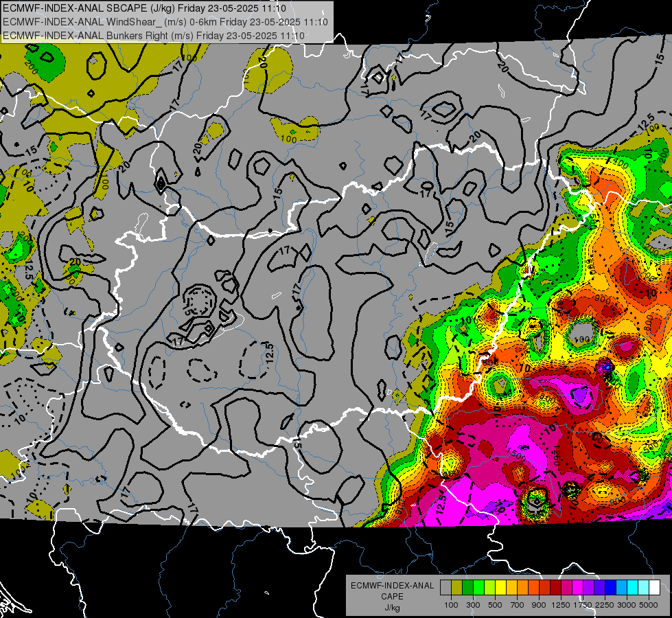Click the 300 legend tick value
Image resolution: width=672 pixels, height=618 pixels.
(473, 605)
